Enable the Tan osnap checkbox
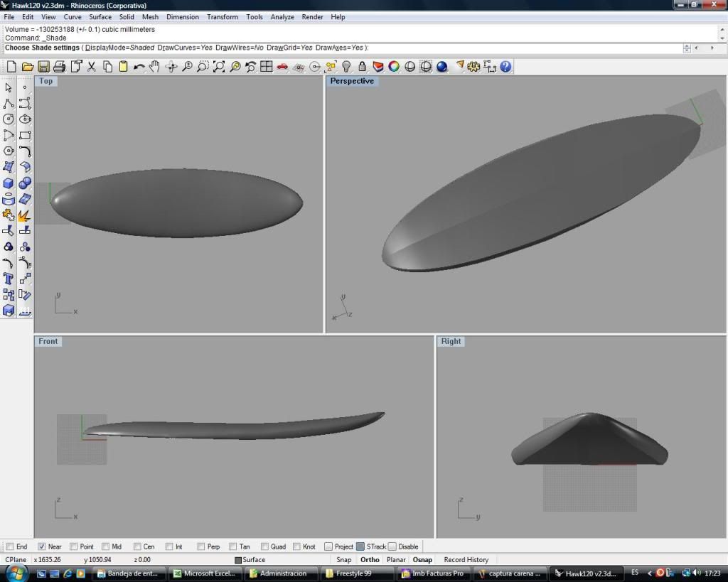Image resolution: width=728 pixels, height=582 pixels. [232, 546]
